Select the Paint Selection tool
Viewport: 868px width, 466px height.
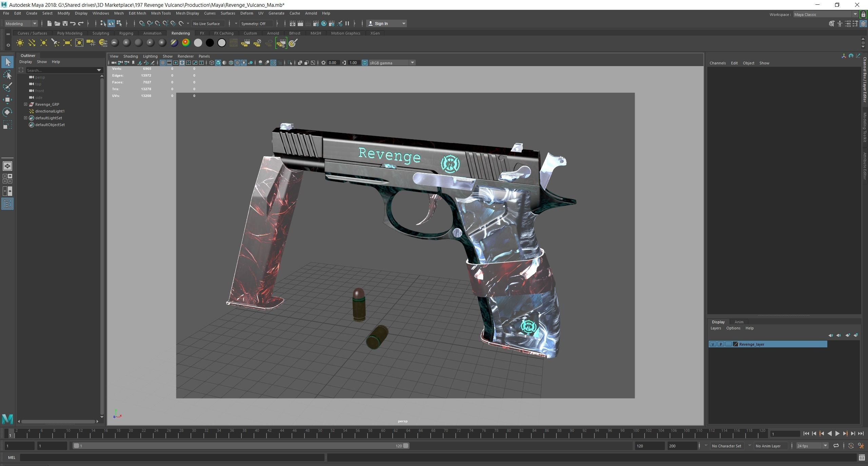tap(7, 87)
